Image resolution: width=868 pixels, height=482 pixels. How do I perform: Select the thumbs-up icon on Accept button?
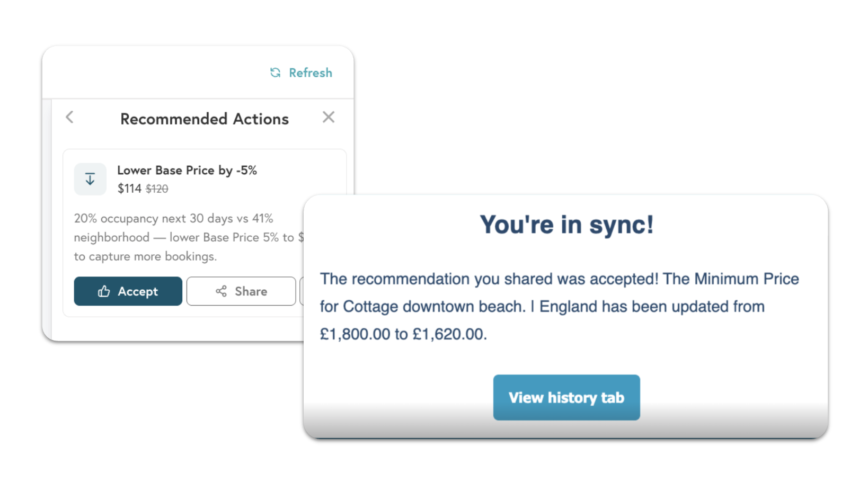tap(104, 291)
